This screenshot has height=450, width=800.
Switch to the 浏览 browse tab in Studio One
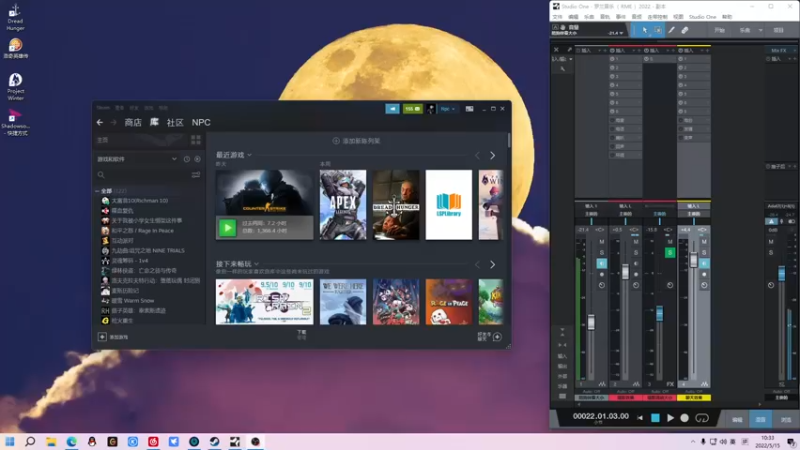pos(786,419)
